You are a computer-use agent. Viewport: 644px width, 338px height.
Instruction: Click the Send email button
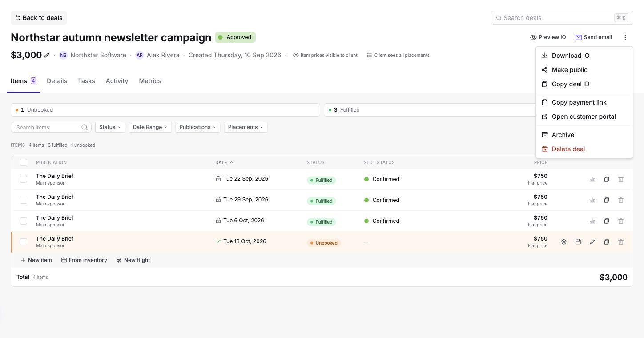coord(594,37)
